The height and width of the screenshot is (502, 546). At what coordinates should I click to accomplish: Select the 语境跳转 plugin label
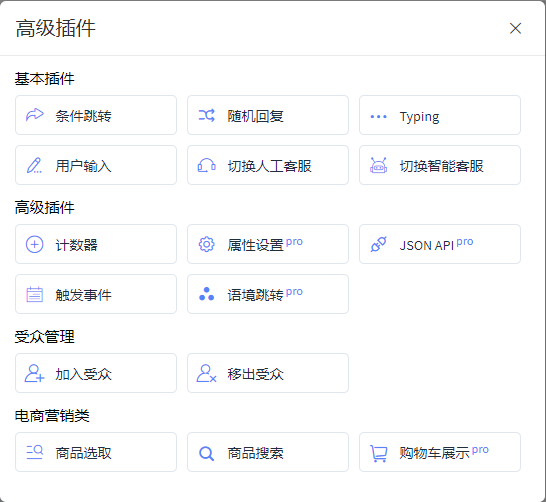click(255, 295)
